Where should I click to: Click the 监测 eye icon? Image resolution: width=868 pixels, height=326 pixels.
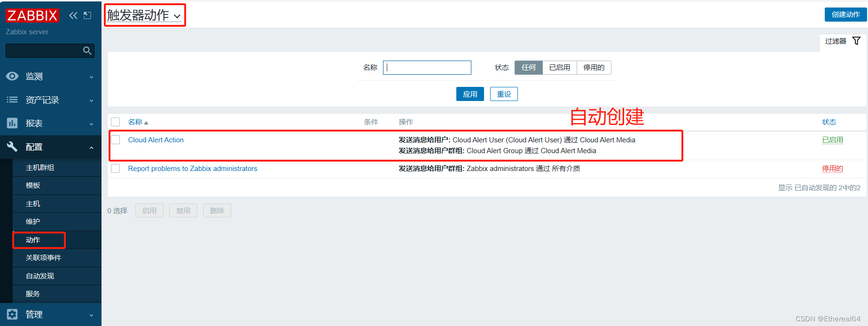coord(12,76)
